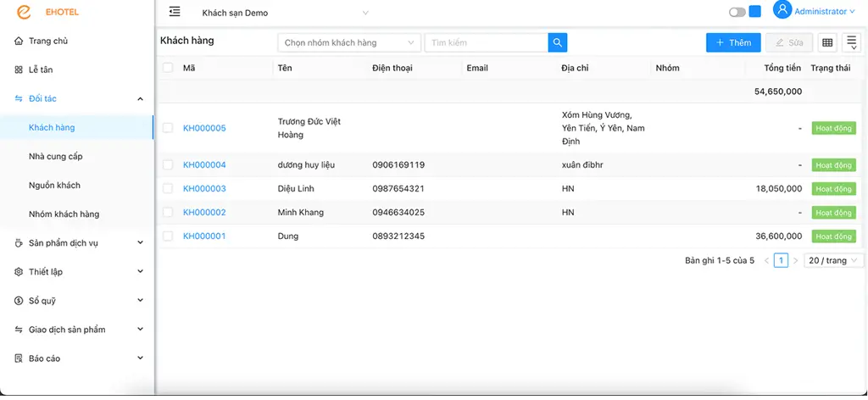Click page number 1 in pagination
This screenshot has width=868, height=400.
point(781,260)
